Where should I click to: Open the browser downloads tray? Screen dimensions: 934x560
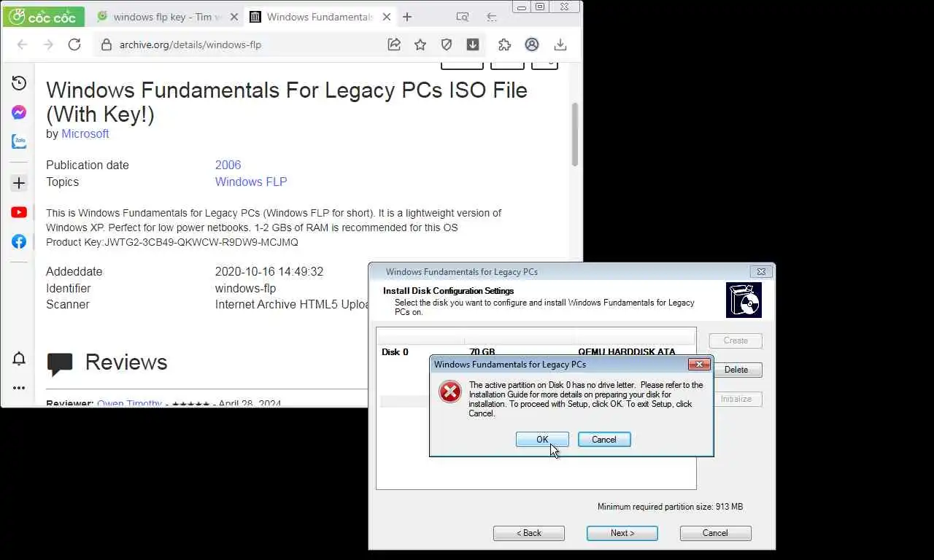pos(560,44)
